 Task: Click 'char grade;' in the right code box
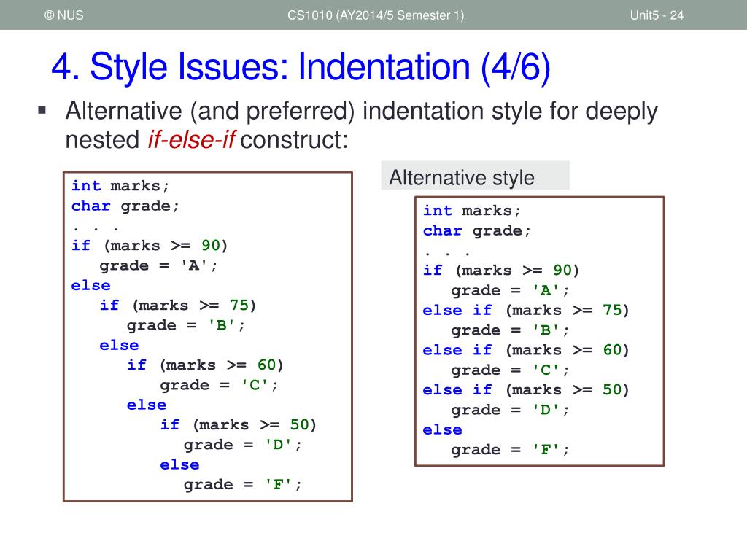476,230
